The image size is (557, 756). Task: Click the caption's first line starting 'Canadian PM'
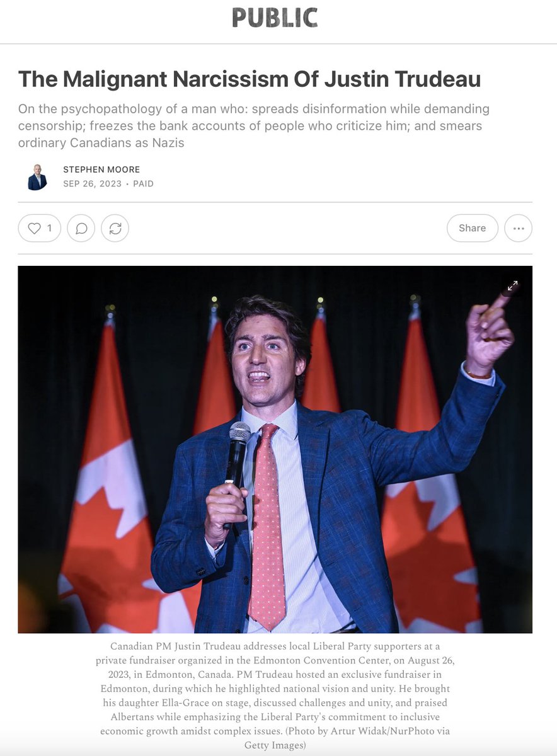[275, 646]
